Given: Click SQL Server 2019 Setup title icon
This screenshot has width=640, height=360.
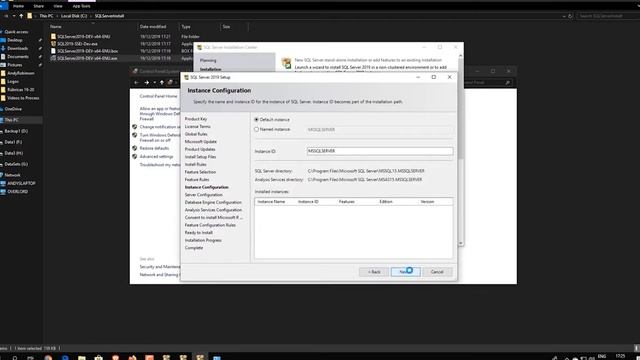Looking at the screenshot, I should 186,77.
